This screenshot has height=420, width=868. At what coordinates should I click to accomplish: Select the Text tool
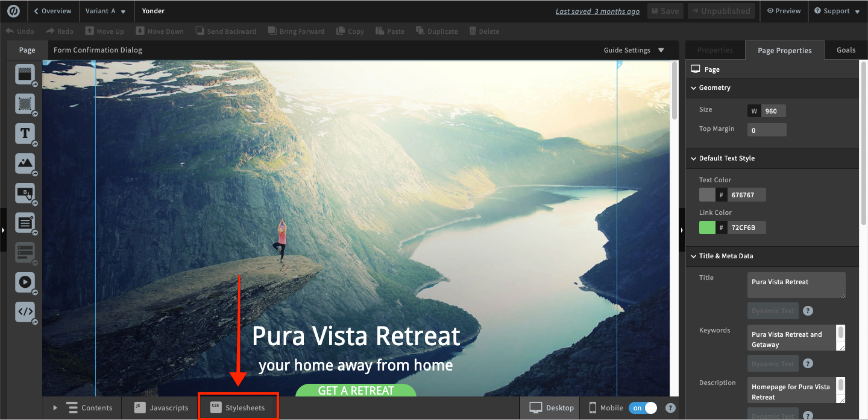click(x=25, y=133)
